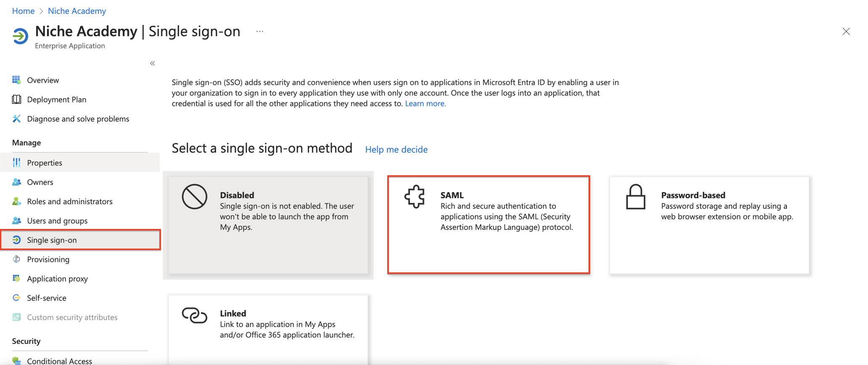868x365 pixels.
Task: Open the Owners page
Action: (40, 182)
